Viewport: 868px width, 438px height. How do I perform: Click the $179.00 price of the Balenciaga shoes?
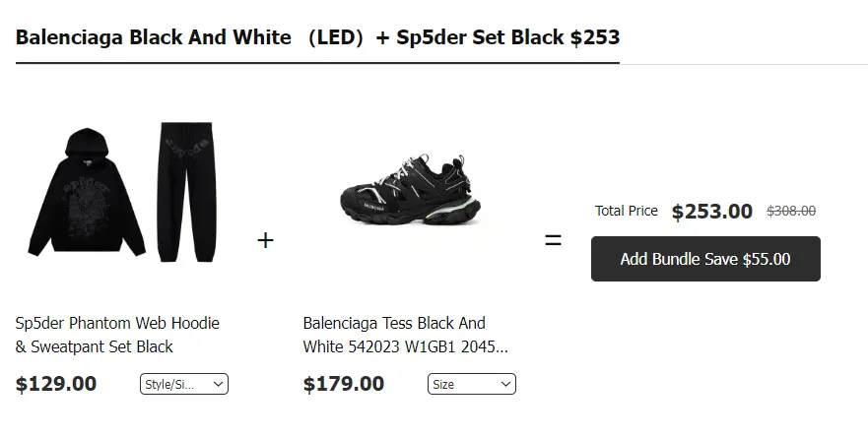coord(344,384)
